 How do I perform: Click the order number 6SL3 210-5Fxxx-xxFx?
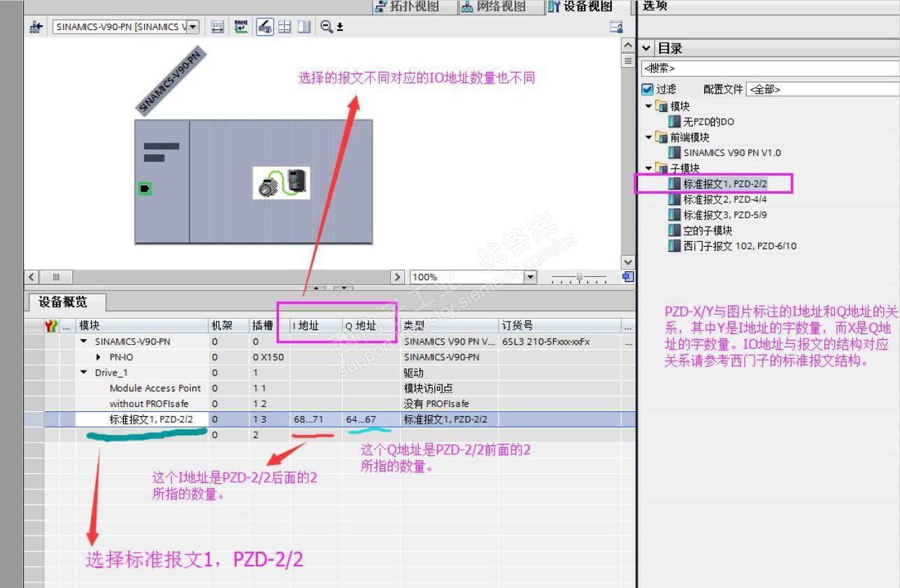[x=546, y=342]
